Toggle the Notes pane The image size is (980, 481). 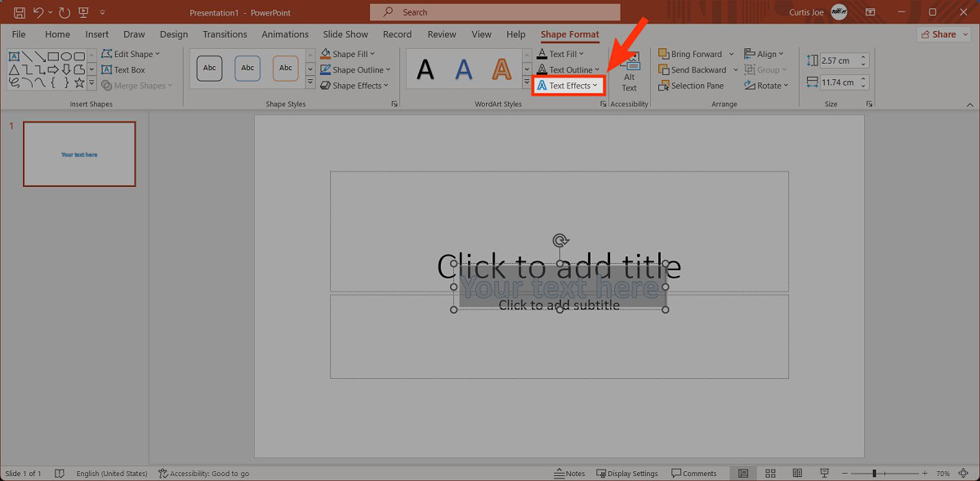tap(569, 474)
